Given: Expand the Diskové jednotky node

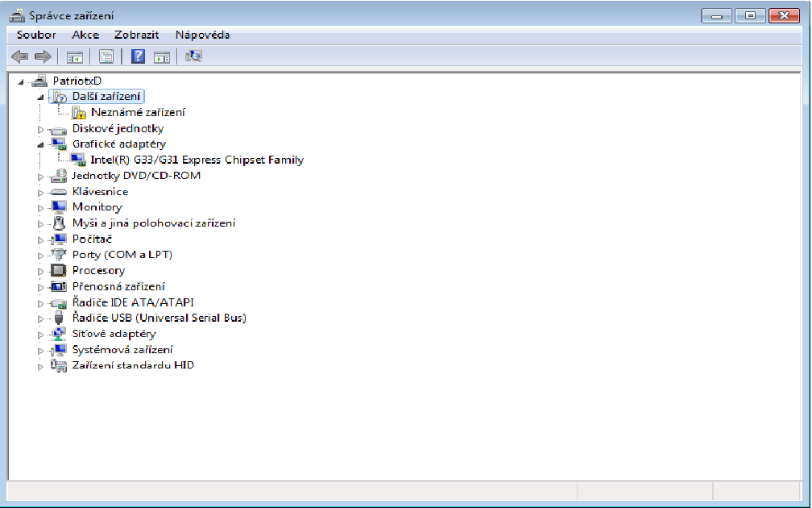Looking at the screenshot, I should point(40,129).
